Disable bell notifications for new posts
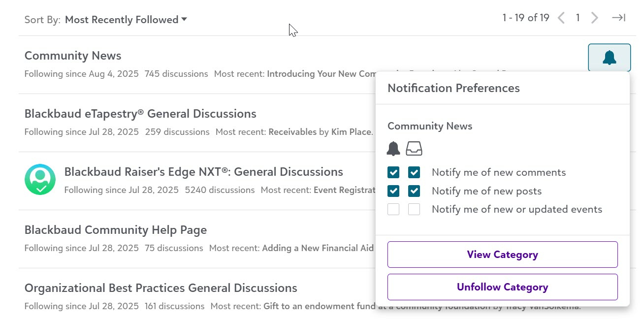The width and height of the screenshot is (644, 320). tap(393, 191)
